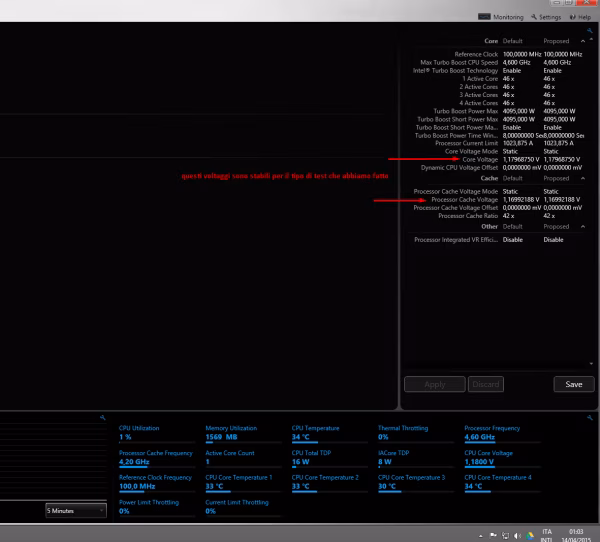This screenshot has height=542, width=600.
Task: Select proposed Turbo Boost Power Max value
Action: [559, 111]
